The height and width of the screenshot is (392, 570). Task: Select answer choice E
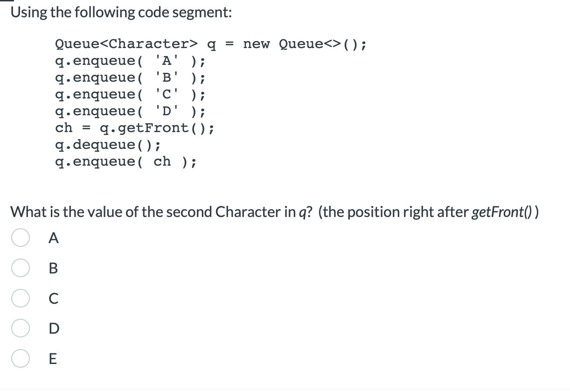21,359
